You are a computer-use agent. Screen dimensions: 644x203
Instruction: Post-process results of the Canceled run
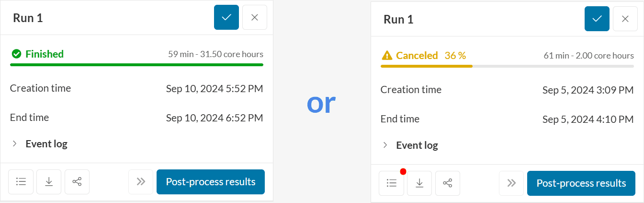(x=581, y=183)
